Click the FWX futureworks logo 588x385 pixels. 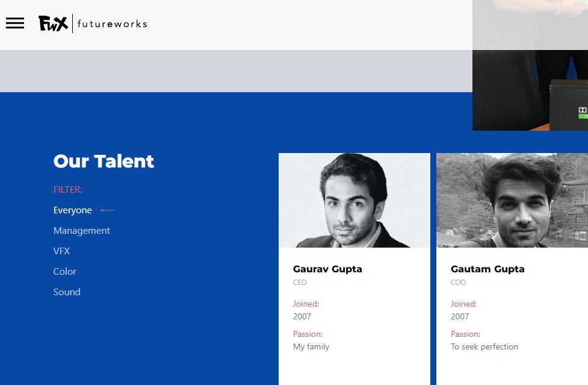click(93, 23)
